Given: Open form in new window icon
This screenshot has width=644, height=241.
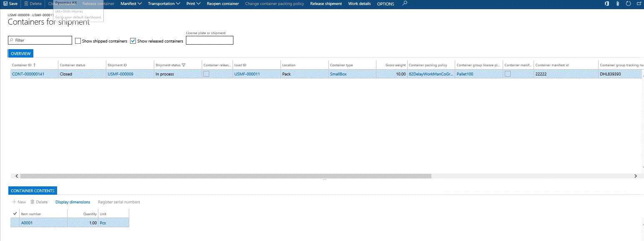Looking at the screenshot, I should 639,4.
